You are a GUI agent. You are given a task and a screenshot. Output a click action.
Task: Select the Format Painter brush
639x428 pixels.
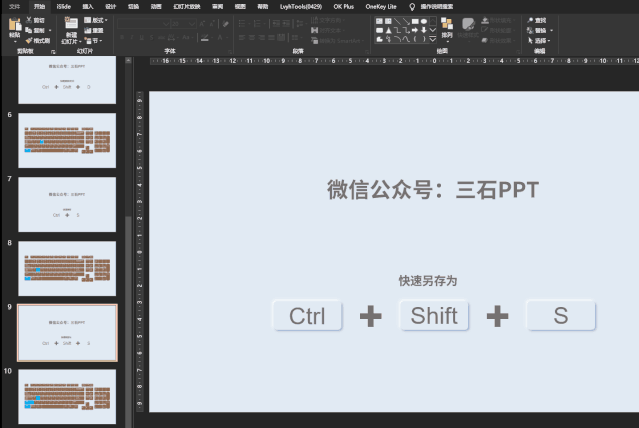pos(29,41)
